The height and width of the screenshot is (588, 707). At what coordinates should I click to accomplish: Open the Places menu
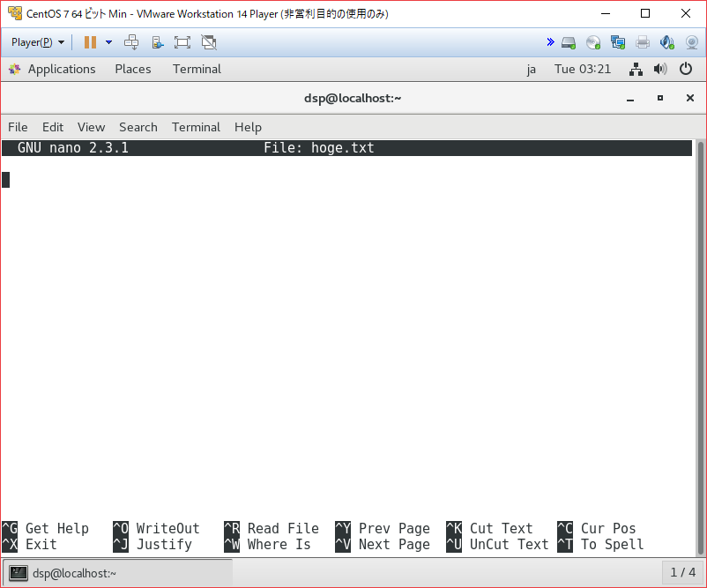(133, 69)
